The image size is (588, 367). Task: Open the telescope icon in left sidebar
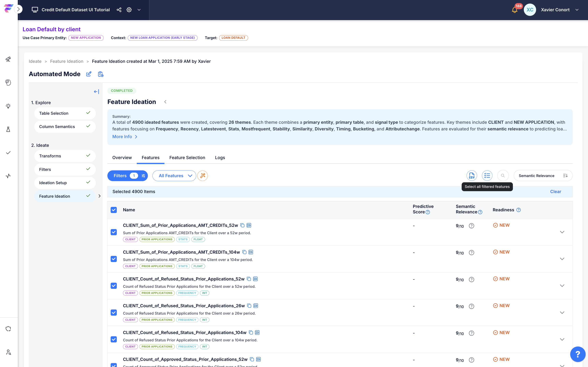click(x=8, y=59)
